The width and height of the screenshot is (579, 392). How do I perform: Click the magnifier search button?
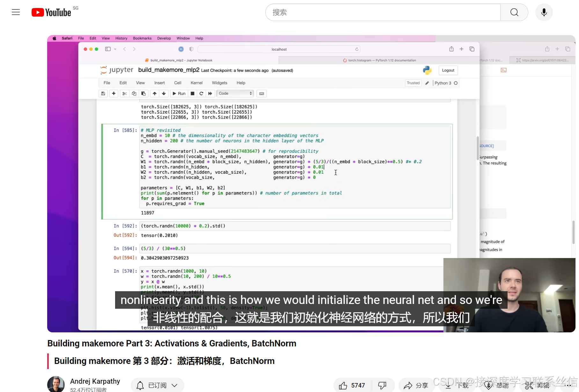point(514,12)
